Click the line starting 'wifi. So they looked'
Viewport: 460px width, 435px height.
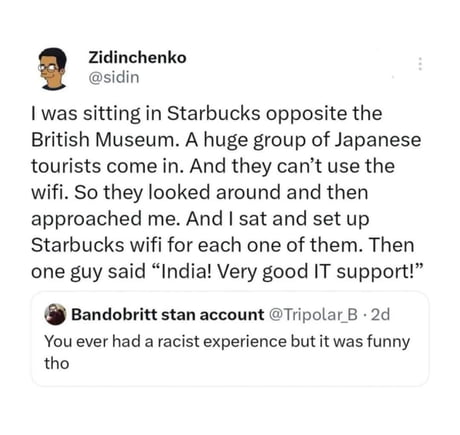(200, 193)
